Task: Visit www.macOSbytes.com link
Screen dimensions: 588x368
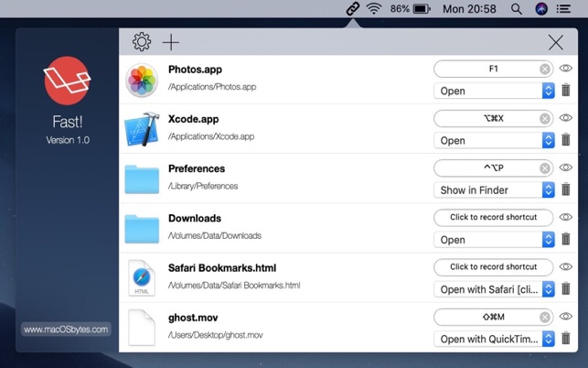Action: [x=66, y=330]
